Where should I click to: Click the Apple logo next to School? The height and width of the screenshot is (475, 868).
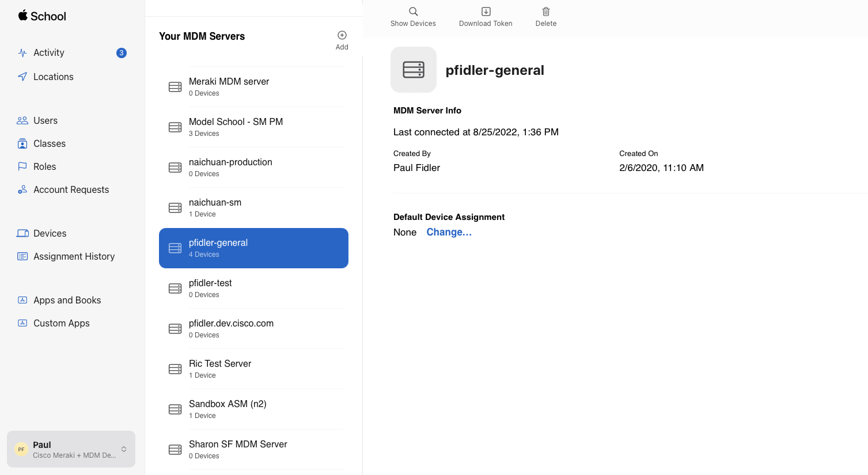[x=22, y=16]
